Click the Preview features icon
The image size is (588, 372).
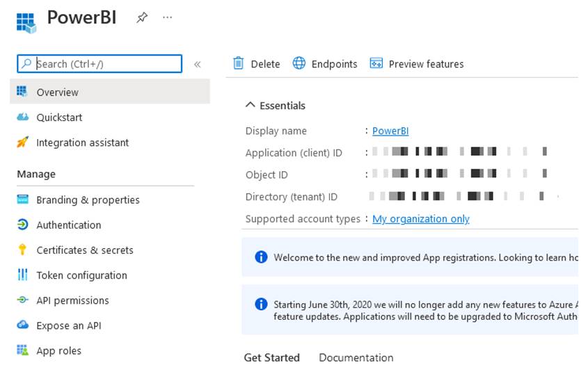376,63
